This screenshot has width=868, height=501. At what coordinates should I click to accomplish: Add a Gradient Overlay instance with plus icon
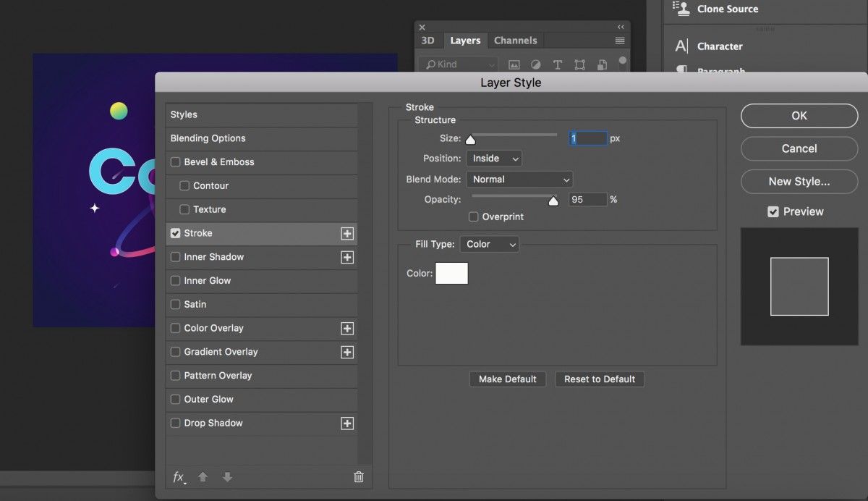(x=347, y=353)
